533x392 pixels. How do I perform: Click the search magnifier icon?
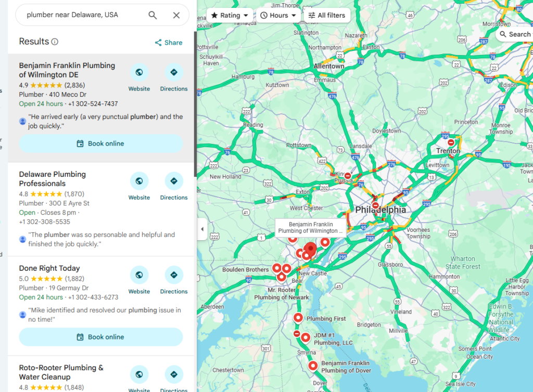[153, 15]
